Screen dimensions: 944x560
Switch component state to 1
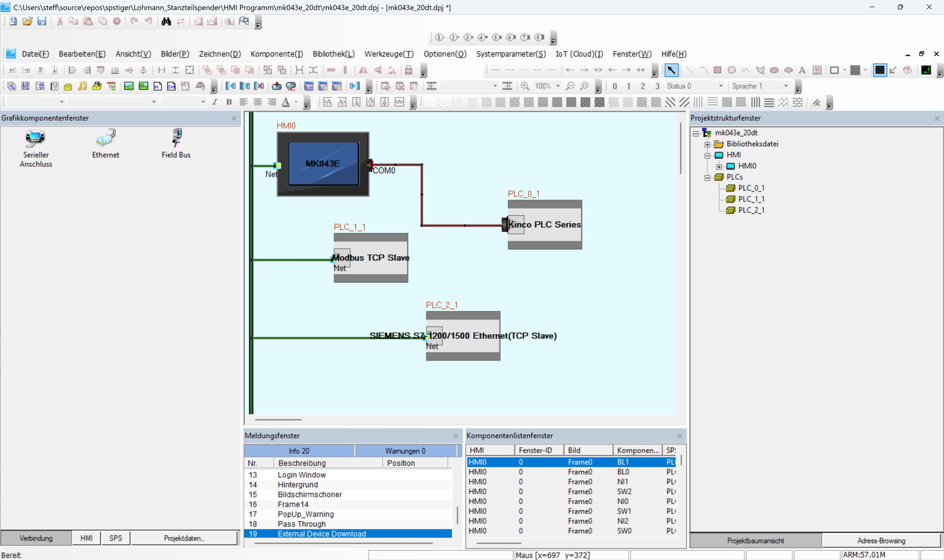pyautogui.click(x=628, y=86)
